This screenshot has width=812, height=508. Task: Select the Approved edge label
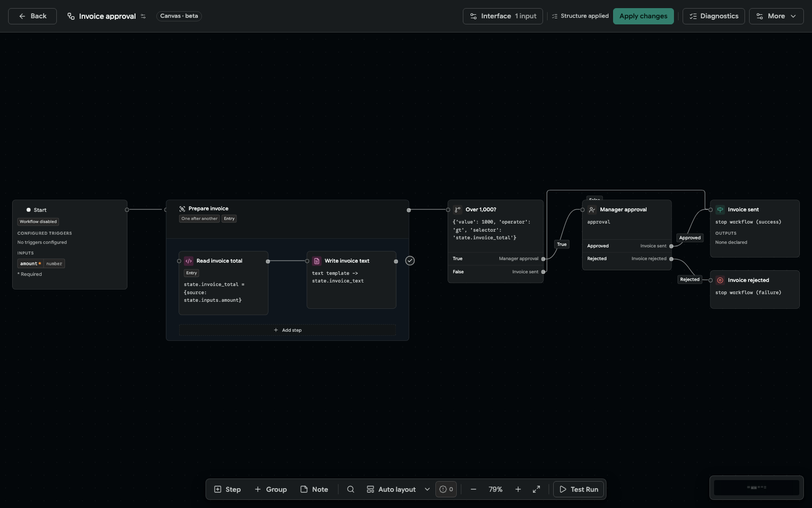[690, 238]
